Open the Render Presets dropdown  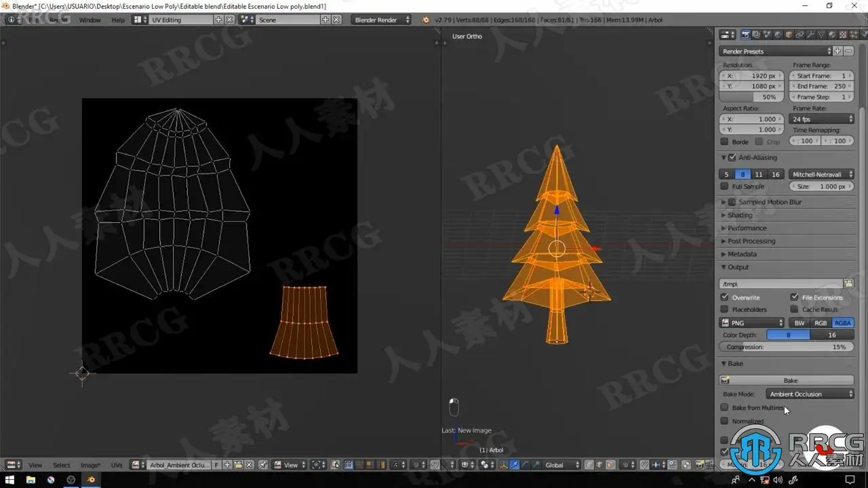[776, 52]
